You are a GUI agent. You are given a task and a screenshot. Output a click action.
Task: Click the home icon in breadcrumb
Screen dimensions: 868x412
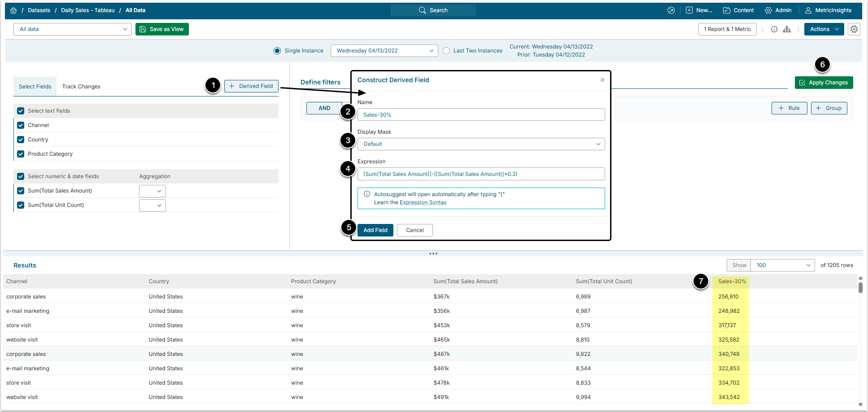point(13,10)
